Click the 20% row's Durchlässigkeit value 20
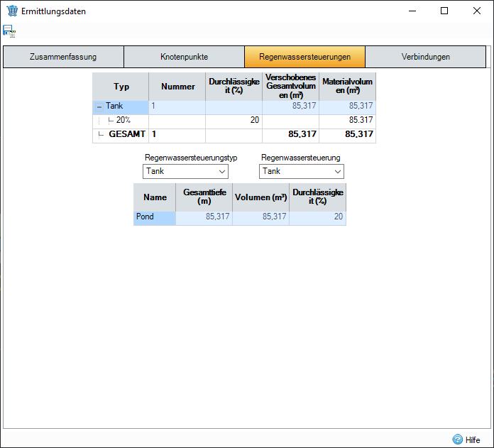The height and width of the screenshot is (448, 494). pos(234,121)
